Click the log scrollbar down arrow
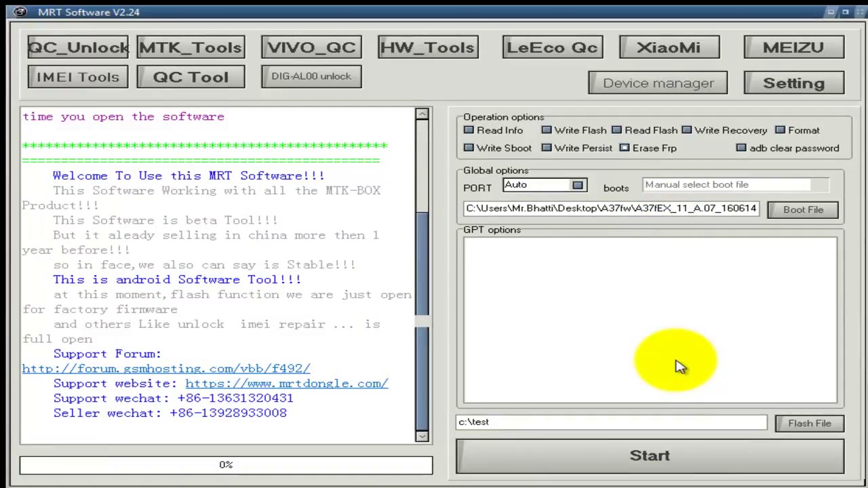The height and width of the screenshot is (488, 868). point(422,436)
